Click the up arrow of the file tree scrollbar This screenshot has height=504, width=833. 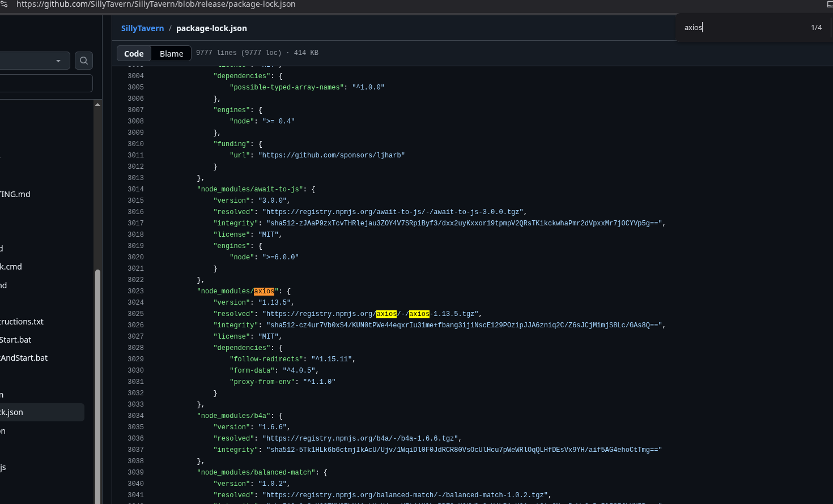(x=97, y=105)
